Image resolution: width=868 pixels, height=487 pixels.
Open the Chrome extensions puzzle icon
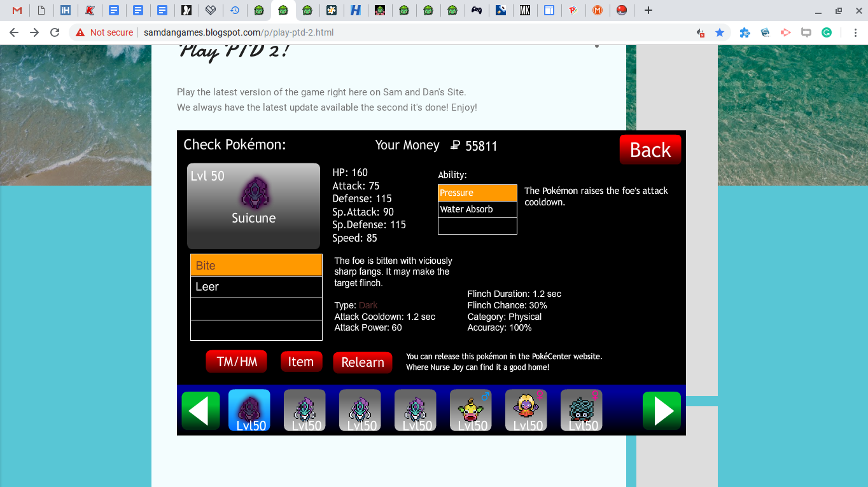click(x=744, y=32)
